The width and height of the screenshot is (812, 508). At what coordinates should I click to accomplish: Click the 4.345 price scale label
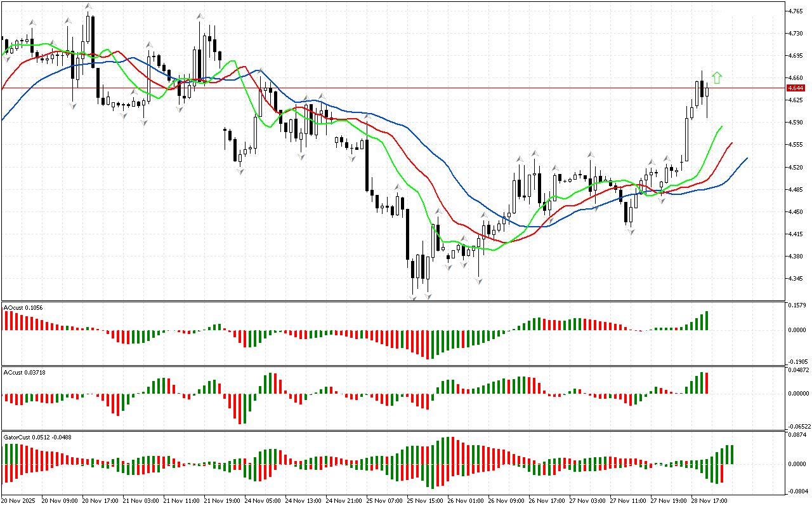[795, 278]
